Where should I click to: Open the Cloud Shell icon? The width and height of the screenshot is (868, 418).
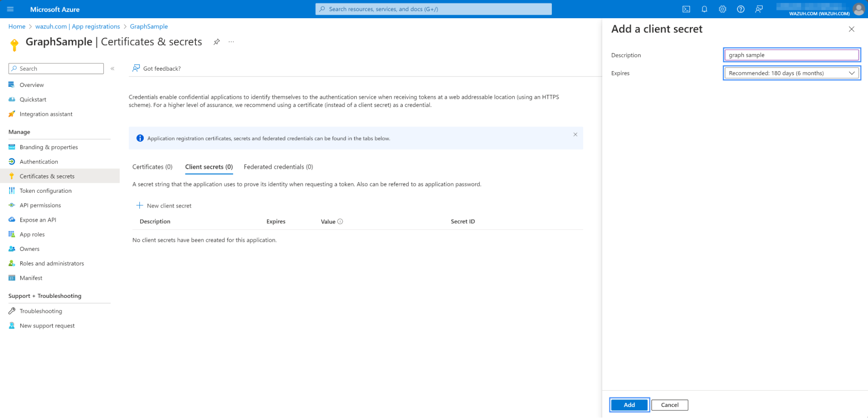(x=686, y=9)
